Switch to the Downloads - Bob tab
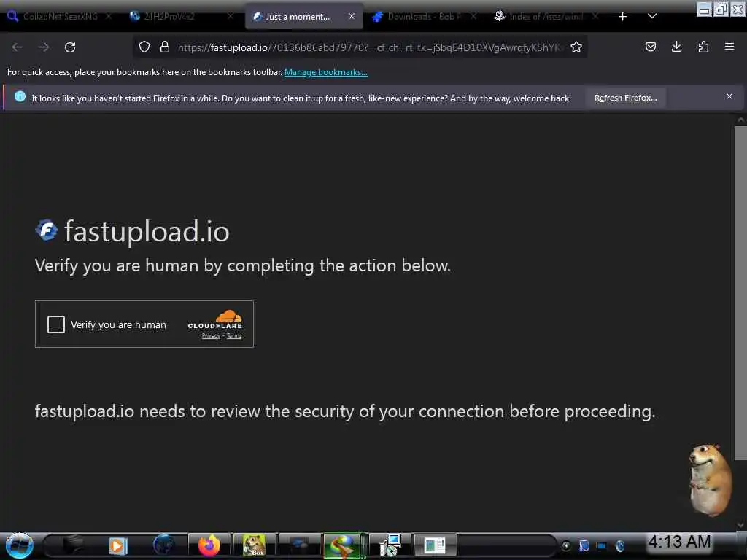 pyautogui.click(x=424, y=17)
